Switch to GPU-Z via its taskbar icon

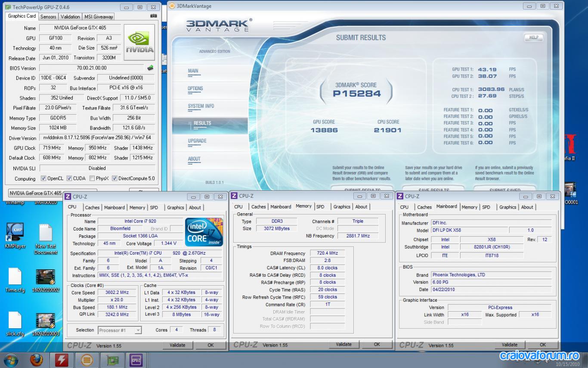[113, 360]
